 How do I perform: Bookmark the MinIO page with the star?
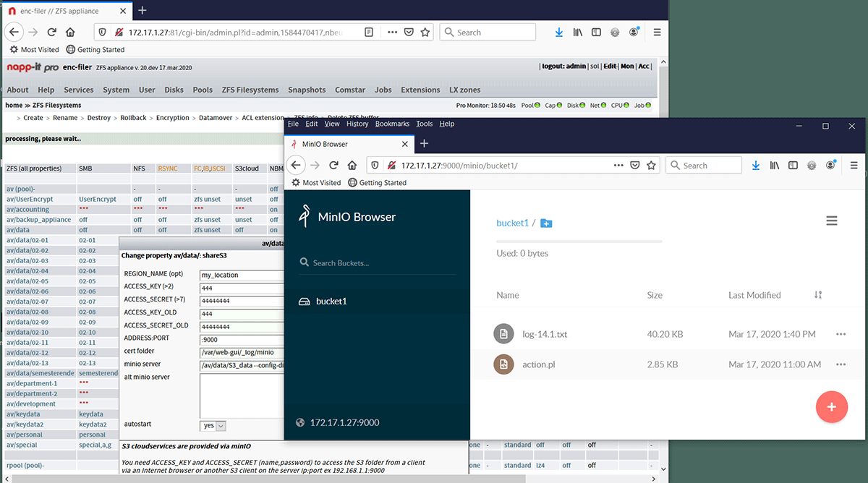click(651, 166)
